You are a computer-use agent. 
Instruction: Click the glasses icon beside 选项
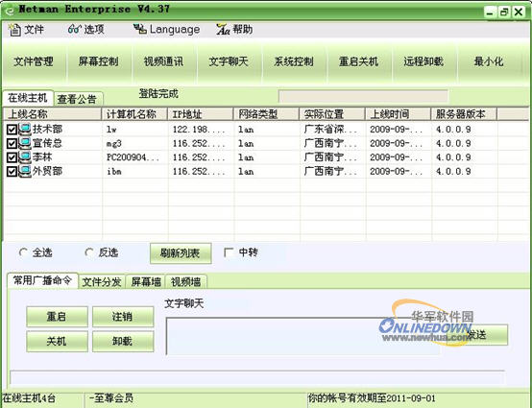tap(74, 29)
